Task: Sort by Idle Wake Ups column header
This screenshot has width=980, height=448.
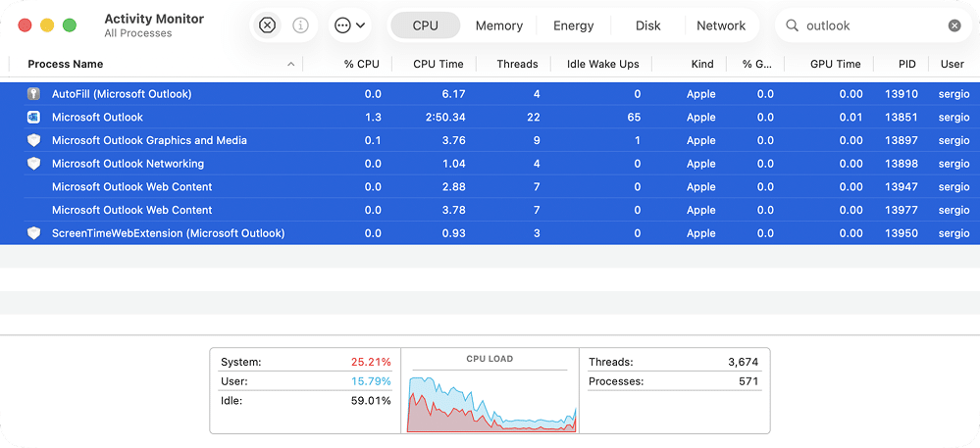Action: click(x=602, y=64)
